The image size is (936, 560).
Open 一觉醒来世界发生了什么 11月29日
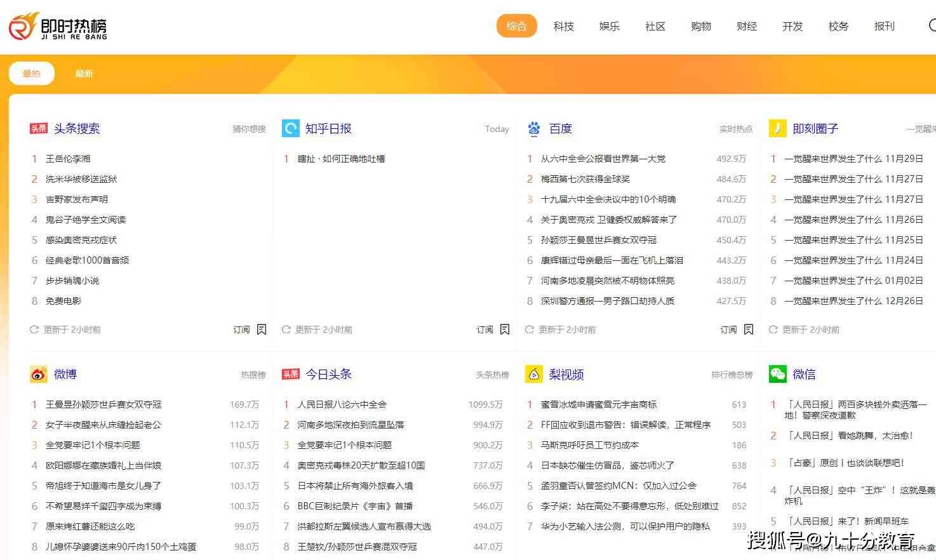click(853, 159)
